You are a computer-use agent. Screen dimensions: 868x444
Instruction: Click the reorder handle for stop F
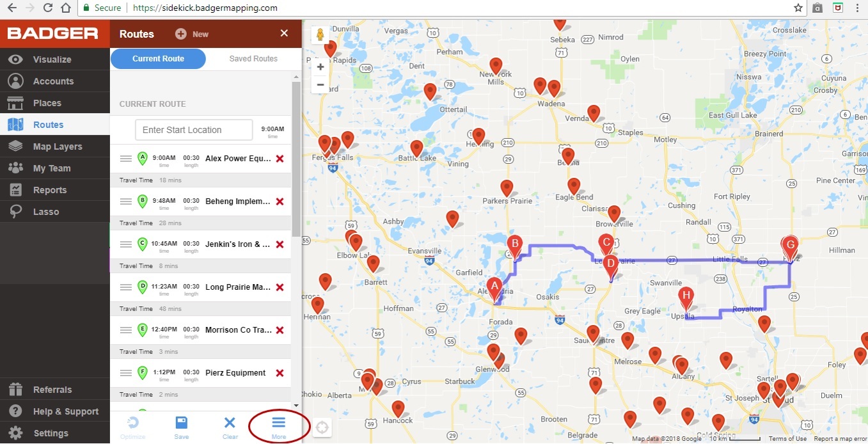coord(126,373)
